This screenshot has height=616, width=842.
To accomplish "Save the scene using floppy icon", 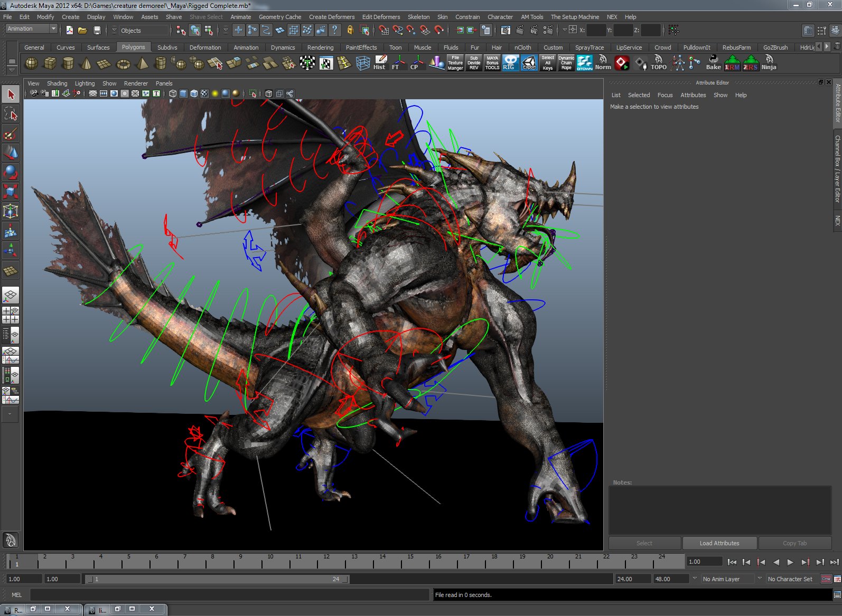I will (97, 30).
